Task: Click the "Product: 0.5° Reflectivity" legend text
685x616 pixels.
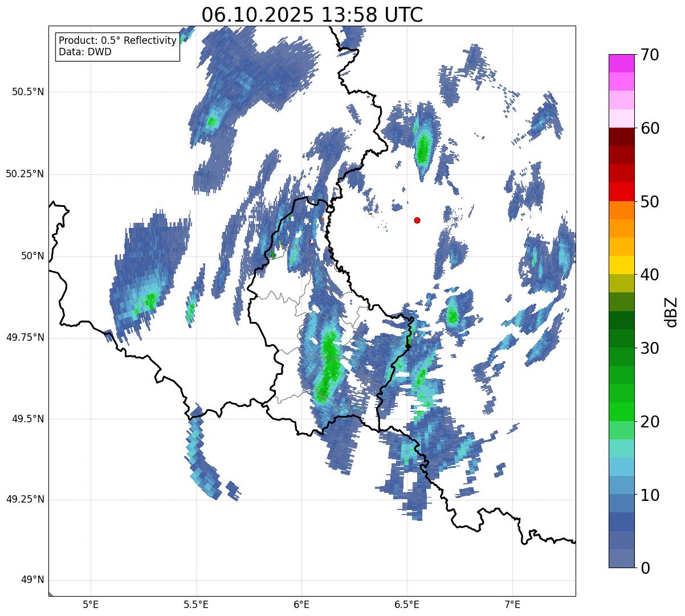Action: (x=117, y=41)
